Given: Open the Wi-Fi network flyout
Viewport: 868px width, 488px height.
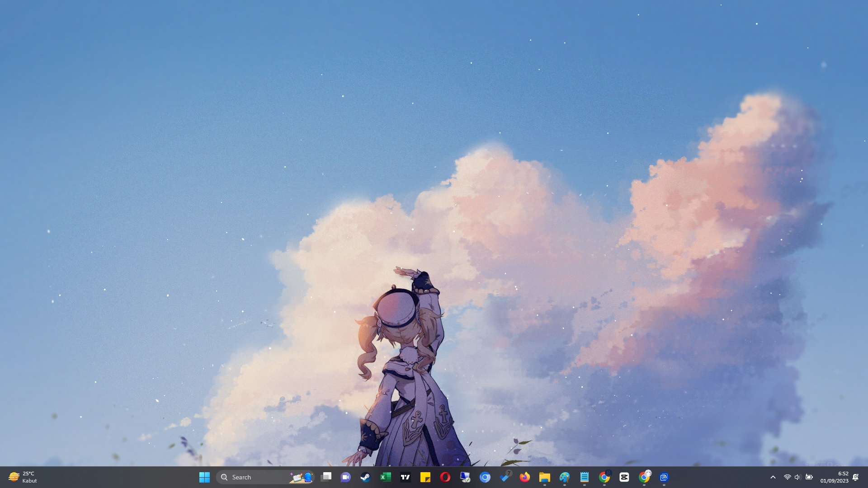Looking at the screenshot, I should click(x=787, y=477).
